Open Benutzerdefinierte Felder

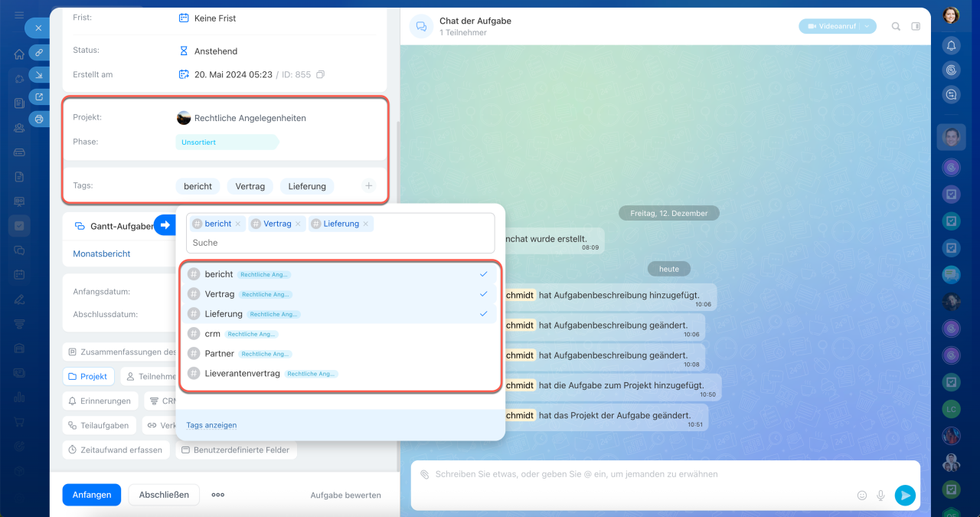[x=236, y=450]
